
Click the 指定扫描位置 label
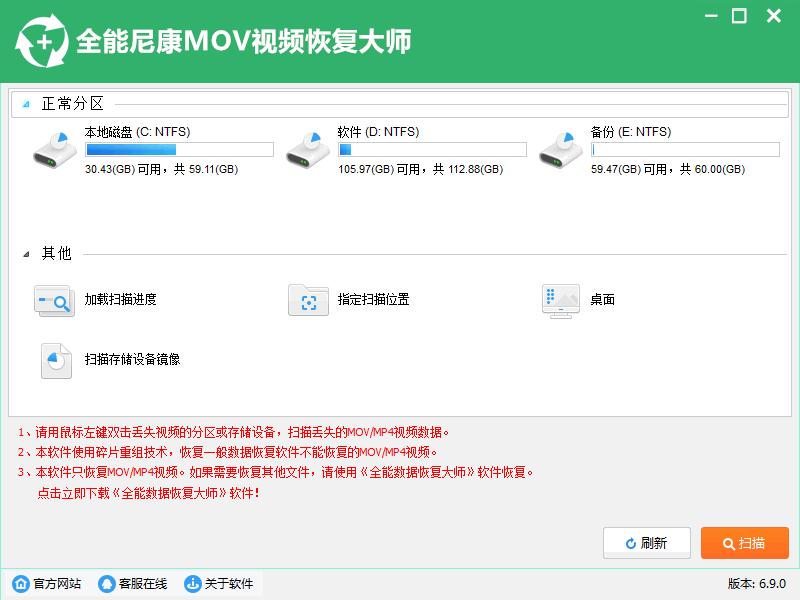click(373, 299)
